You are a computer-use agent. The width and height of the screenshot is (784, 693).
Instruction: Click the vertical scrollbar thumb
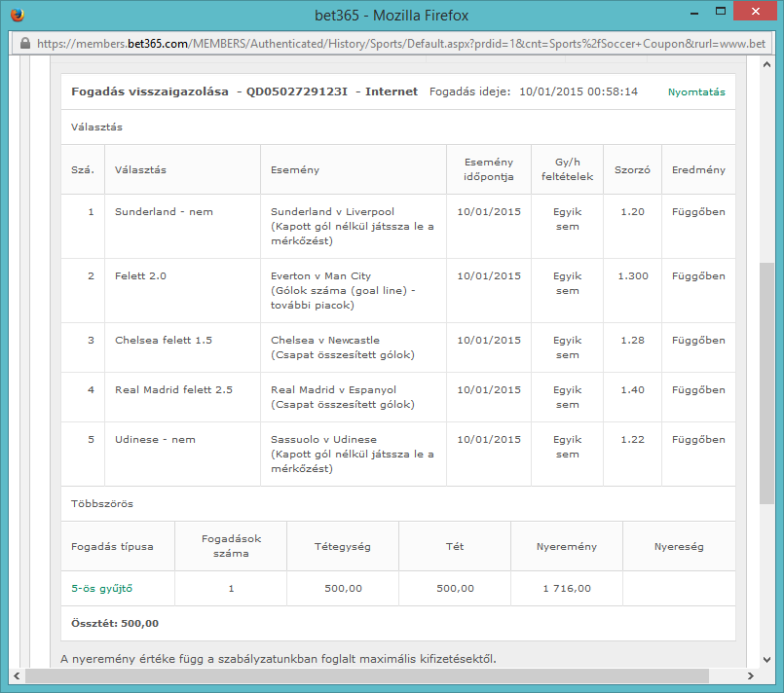pyautogui.click(x=766, y=383)
